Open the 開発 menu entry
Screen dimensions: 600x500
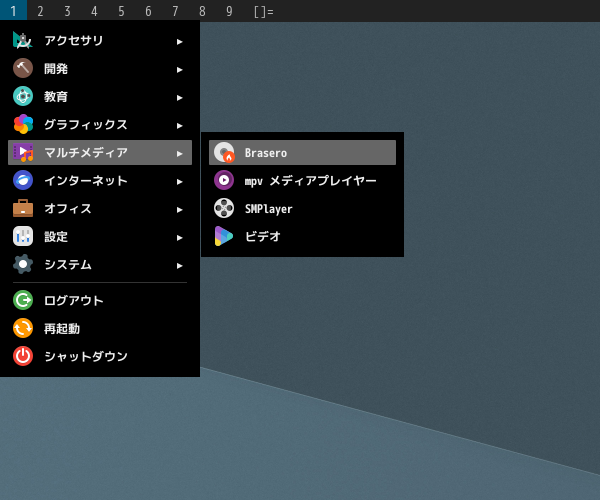[x=100, y=68]
